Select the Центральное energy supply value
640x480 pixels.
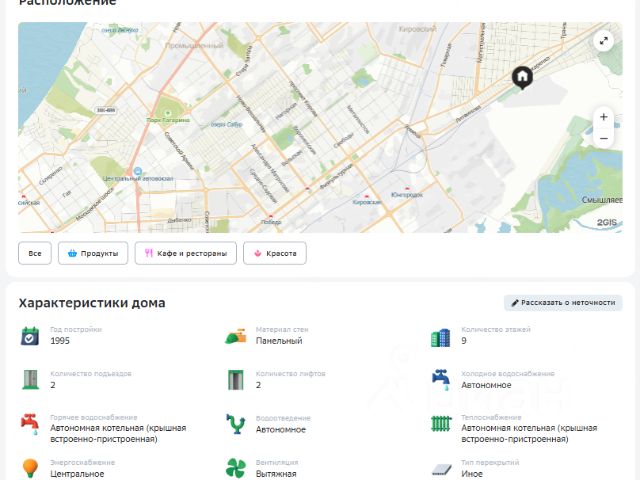coord(77,474)
